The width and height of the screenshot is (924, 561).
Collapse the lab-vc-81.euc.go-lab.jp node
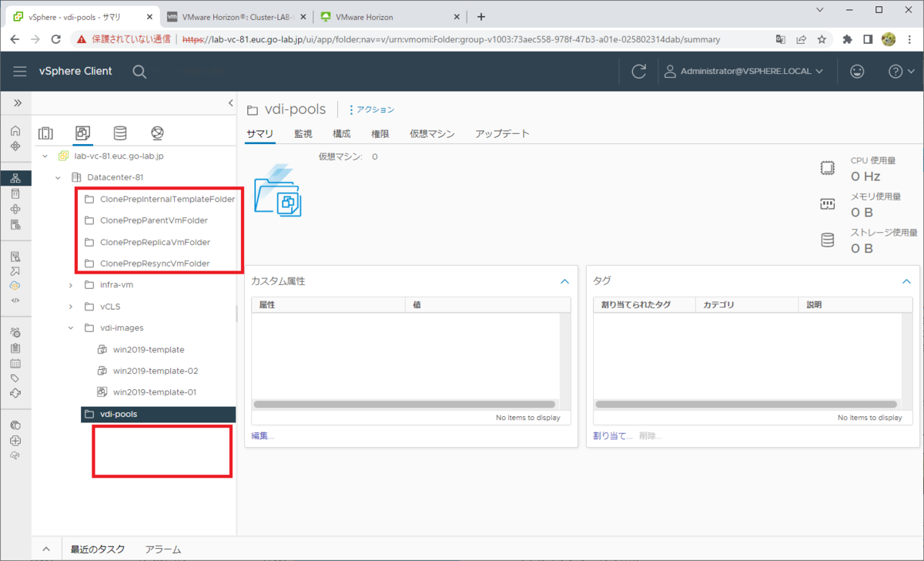click(45, 156)
